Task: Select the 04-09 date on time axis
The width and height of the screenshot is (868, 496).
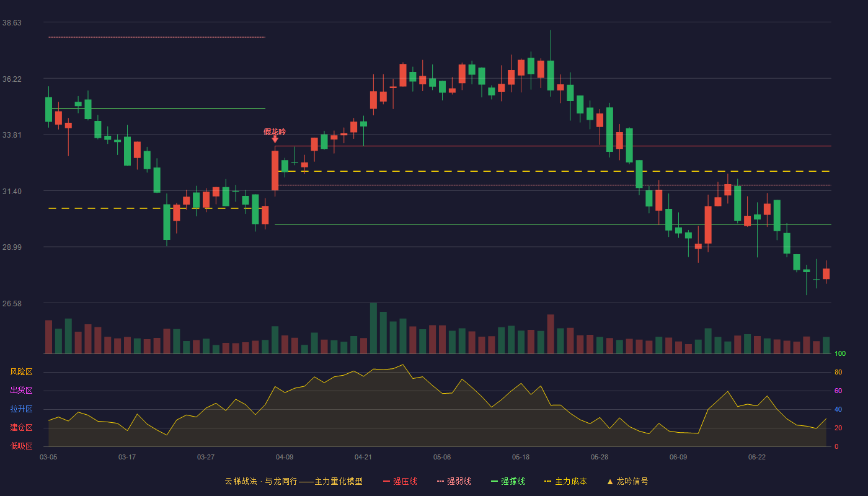Action: (x=285, y=457)
